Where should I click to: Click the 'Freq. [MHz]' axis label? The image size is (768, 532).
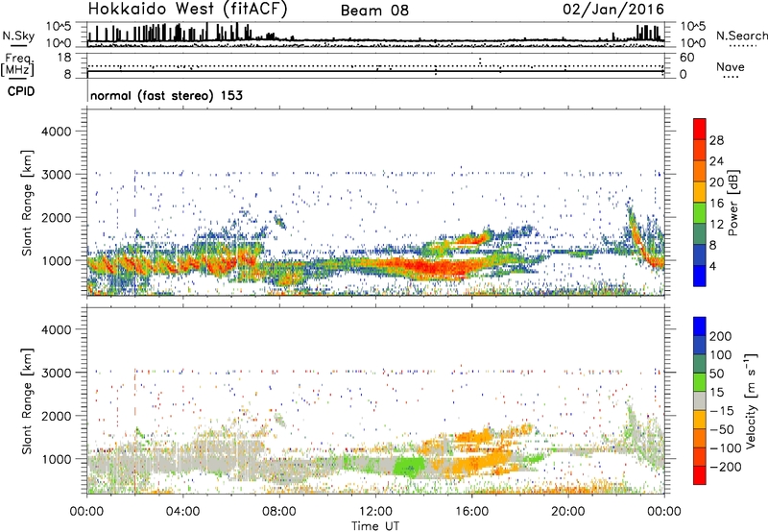click(17, 65)
